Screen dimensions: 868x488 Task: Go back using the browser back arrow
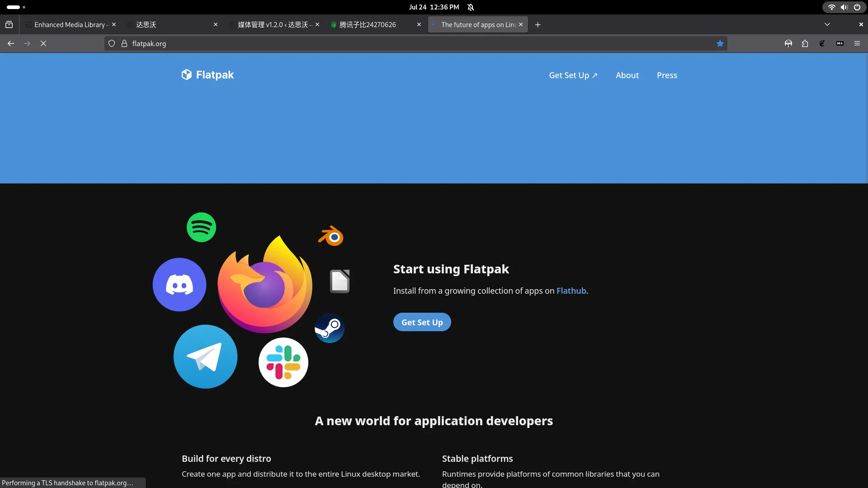[11, 43]
